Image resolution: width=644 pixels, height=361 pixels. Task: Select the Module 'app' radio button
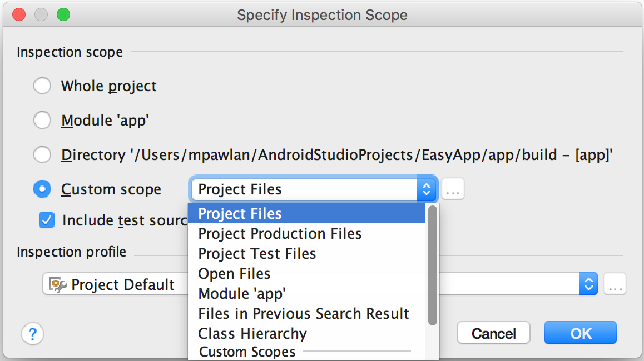tap(42, 121)
